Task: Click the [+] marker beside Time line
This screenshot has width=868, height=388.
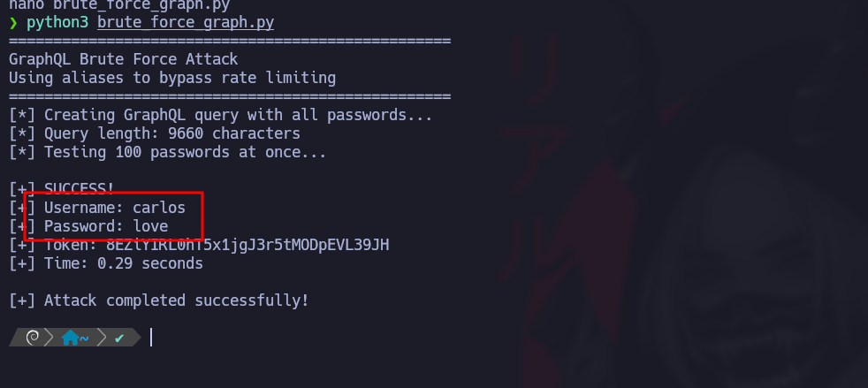Action: [21, 263]
